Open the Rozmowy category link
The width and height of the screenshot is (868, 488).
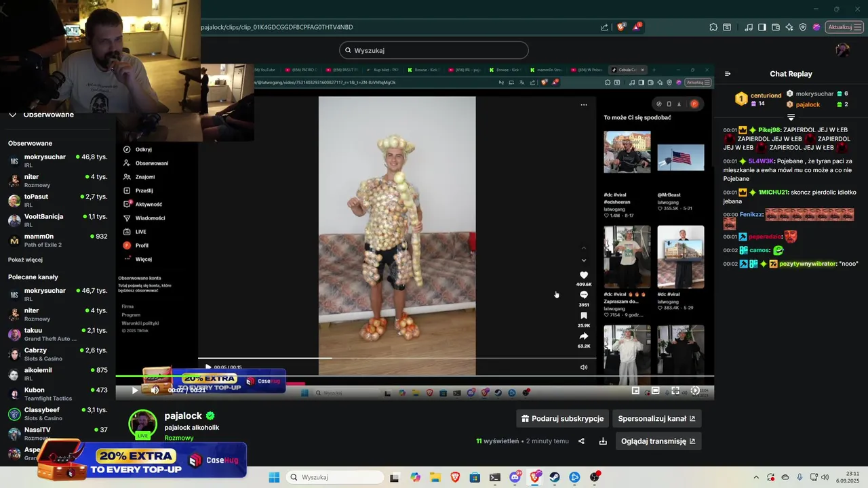tap(179, 438)
